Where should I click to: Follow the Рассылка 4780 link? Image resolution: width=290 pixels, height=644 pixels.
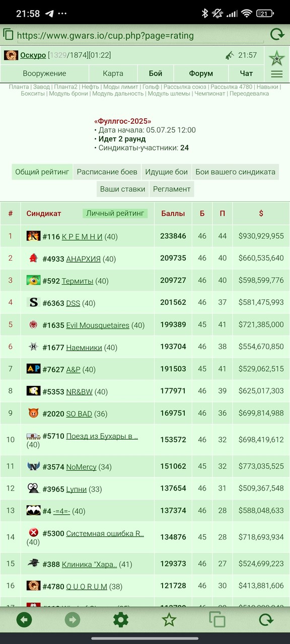[232, 87]
